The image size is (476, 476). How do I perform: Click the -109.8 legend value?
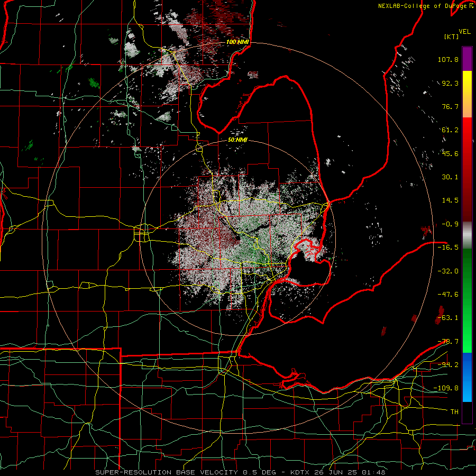(x=446, y=388)
